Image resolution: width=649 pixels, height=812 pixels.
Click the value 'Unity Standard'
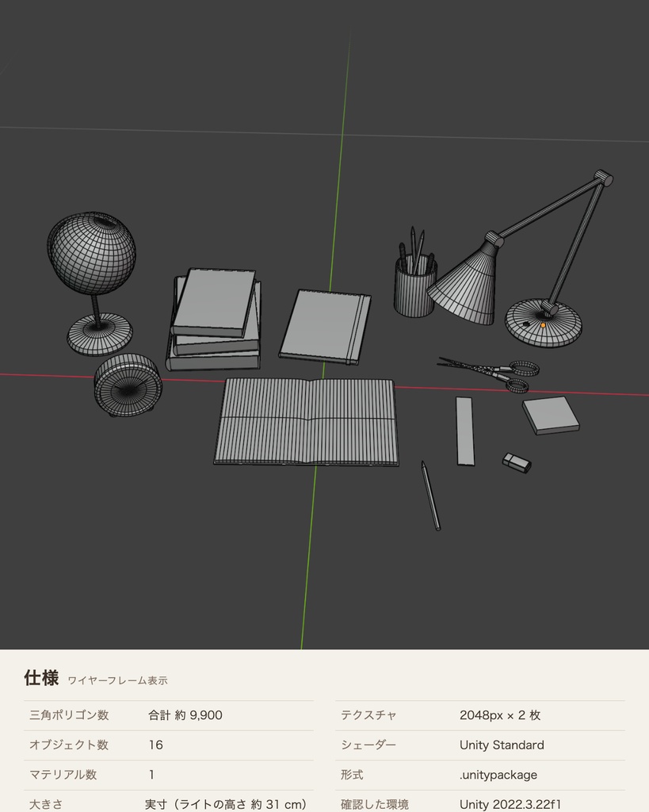(502, 745)
